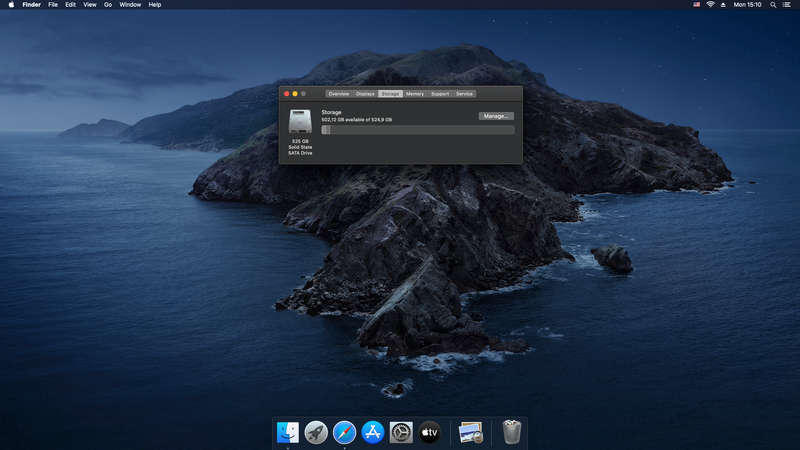The height and width of the screenshot is (450, 800).
Task: Open the Service tab
Action: 464,94
